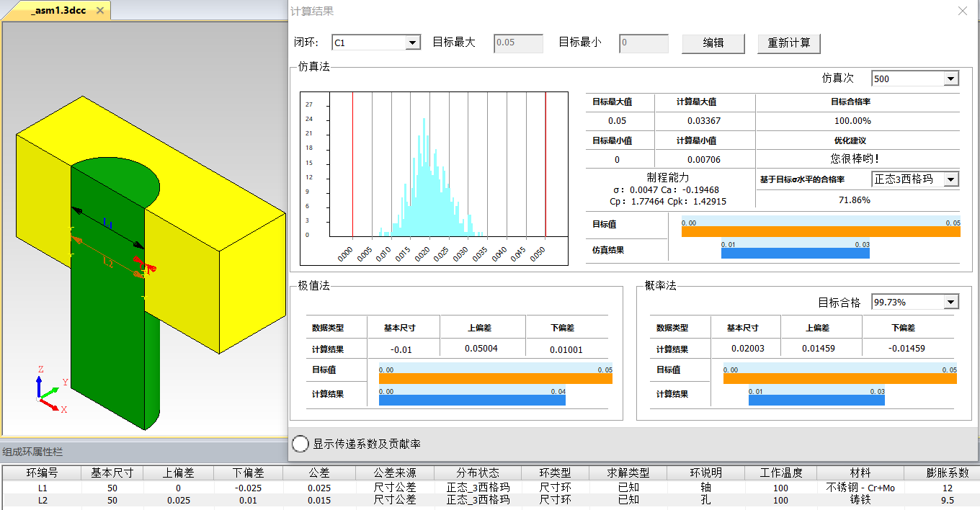Switch to the _asm1.3dcc tab
This screenshot has height=510, width=980.
tap(59, 11)
